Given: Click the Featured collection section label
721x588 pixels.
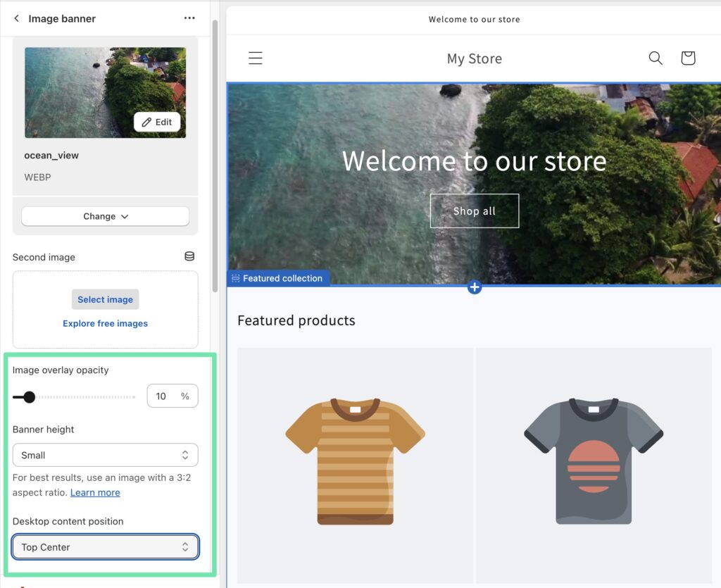Looking at the screenshot, I should [278, 278].
